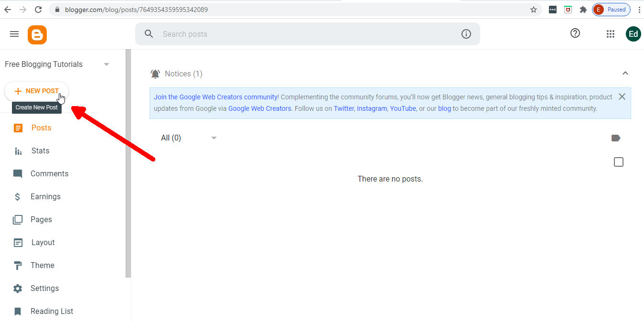Screen dimensions: 644x322
Task: Go back in the browser
Action: point(8,9)
